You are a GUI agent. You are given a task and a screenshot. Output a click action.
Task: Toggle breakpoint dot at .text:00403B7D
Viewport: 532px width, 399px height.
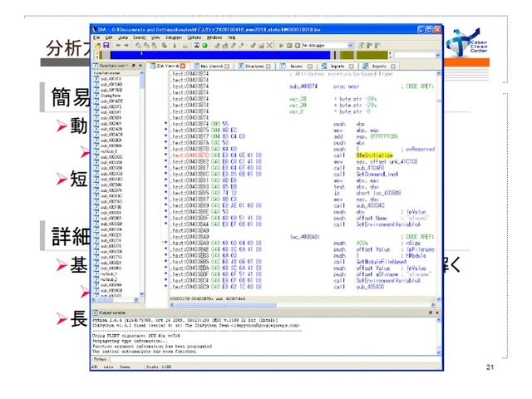pos(165,155)
